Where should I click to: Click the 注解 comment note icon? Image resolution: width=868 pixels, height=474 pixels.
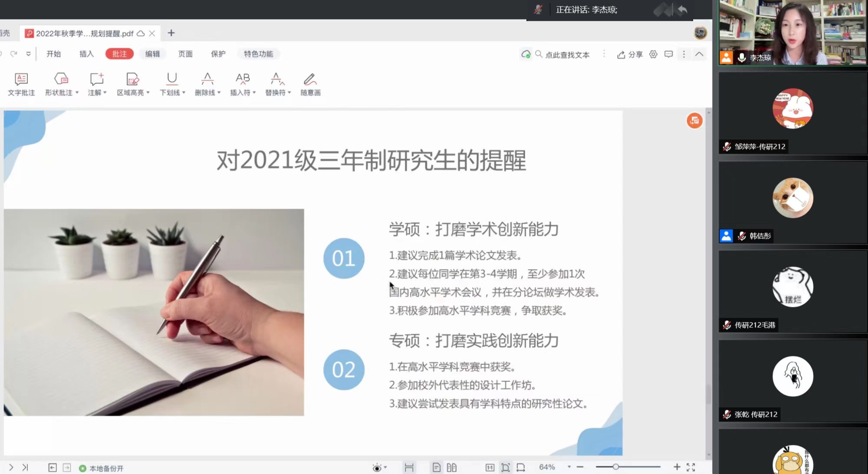(96, 79)
